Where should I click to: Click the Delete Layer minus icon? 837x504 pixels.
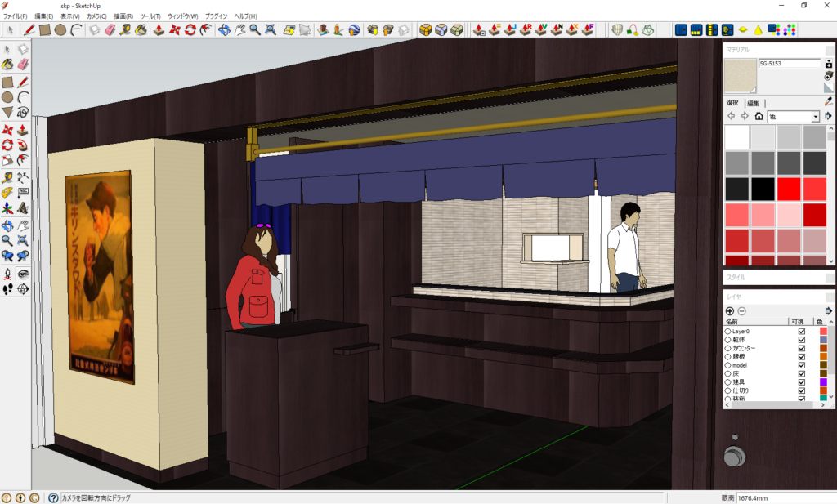pos(742,311)
